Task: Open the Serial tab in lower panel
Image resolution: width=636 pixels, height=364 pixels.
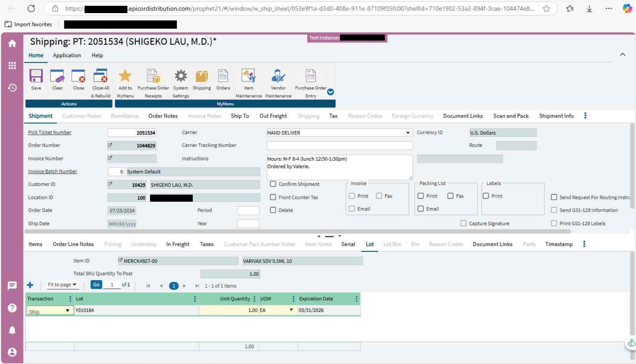Action: 348,244
